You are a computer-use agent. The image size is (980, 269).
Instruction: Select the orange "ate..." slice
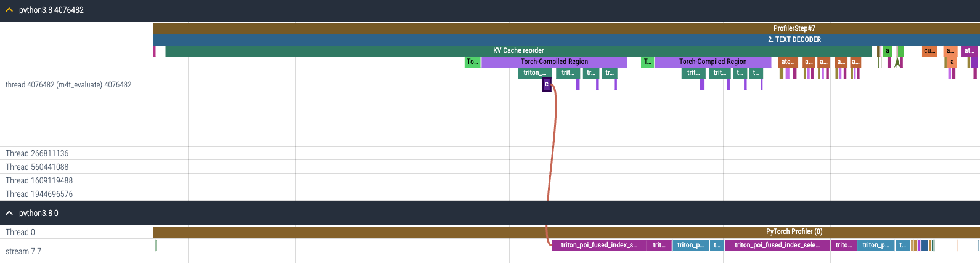(788, 62)
